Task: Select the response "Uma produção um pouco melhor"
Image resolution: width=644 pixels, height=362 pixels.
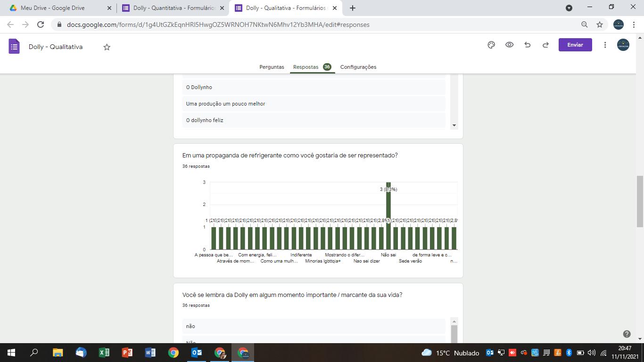Action: [x=314, y=104]
